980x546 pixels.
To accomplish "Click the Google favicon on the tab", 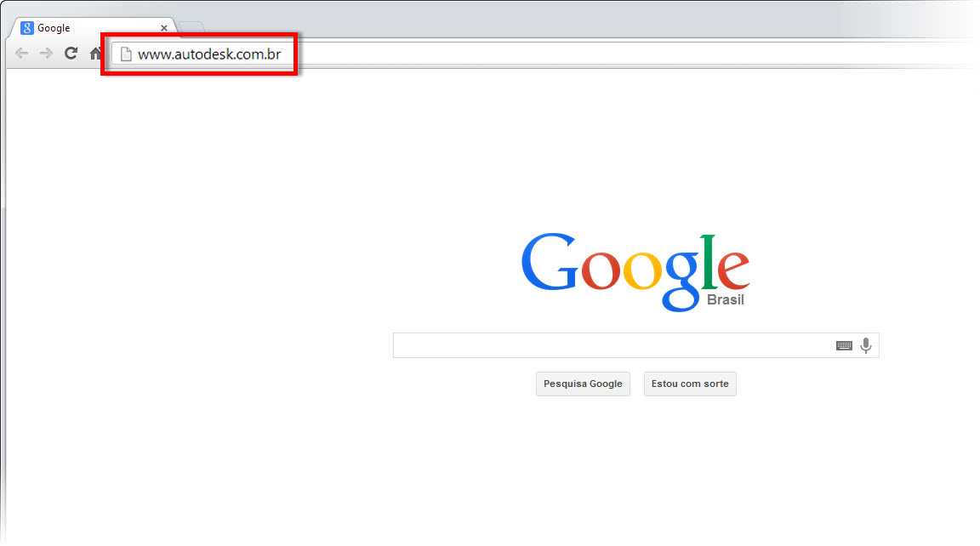I will [27, 28].
